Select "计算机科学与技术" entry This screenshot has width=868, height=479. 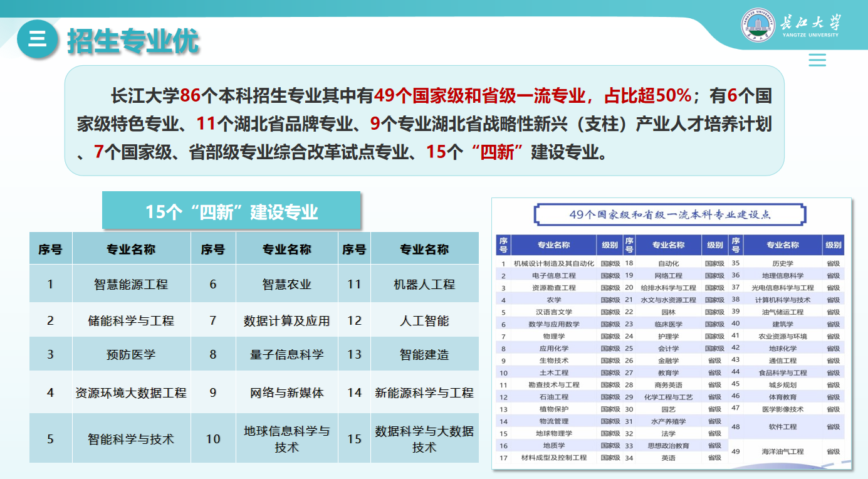tap(783, 300)
